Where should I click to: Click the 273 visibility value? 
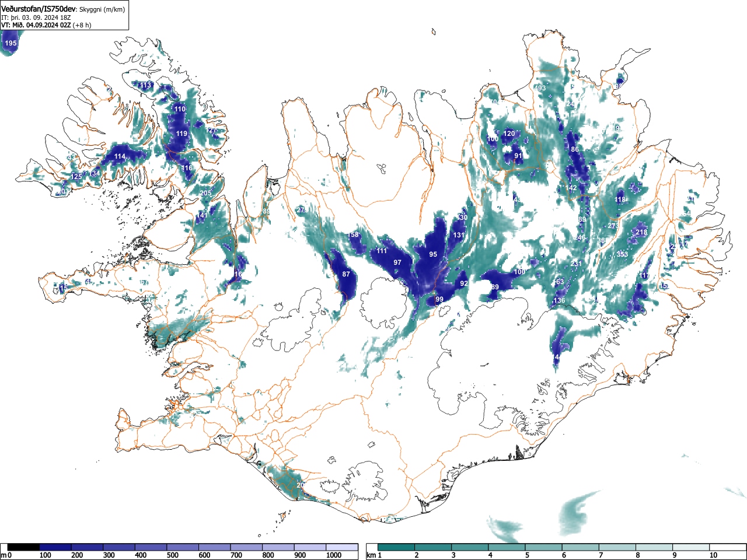point(613,226)
